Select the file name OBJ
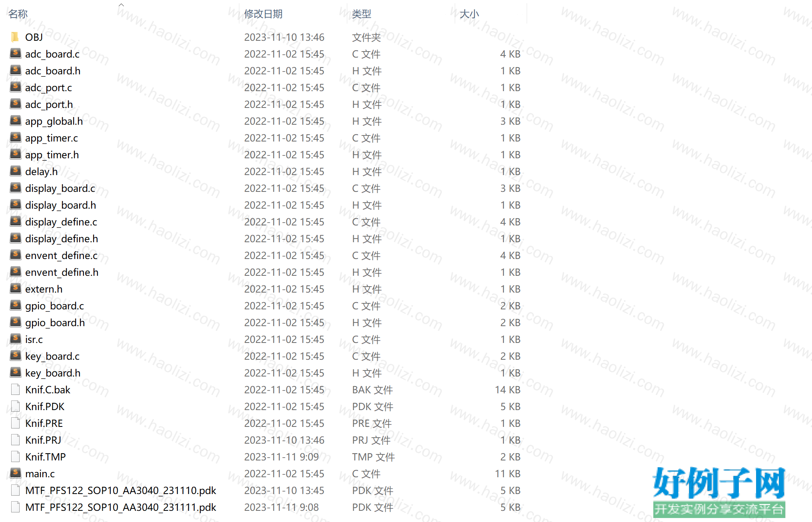Screen dimensions: 812x522 click(34, 37)
